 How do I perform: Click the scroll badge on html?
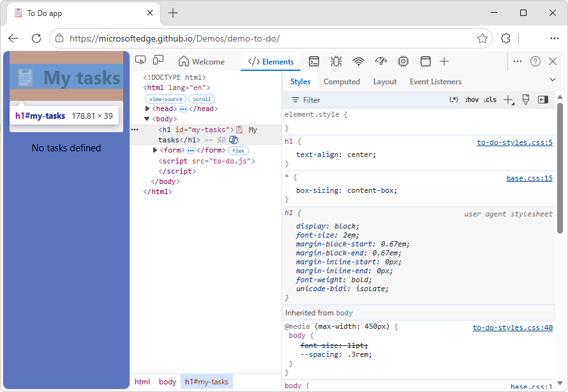[x=202, y=99]
